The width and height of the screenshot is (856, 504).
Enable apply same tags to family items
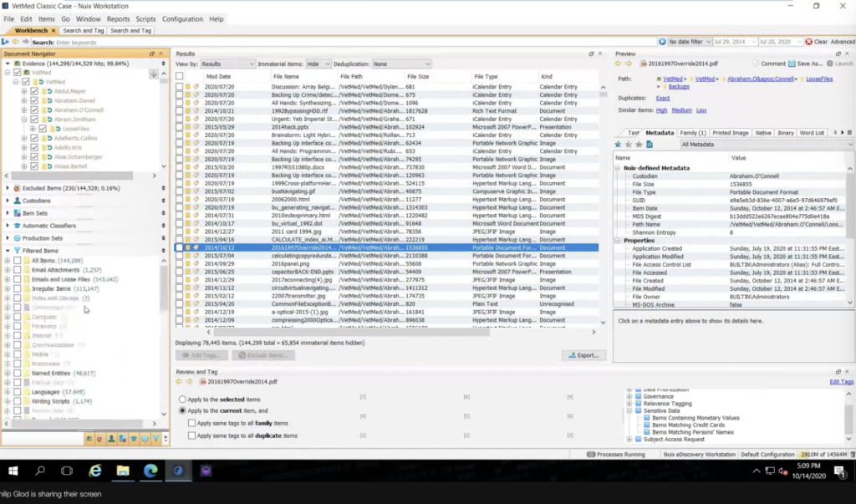coord(191,423)
